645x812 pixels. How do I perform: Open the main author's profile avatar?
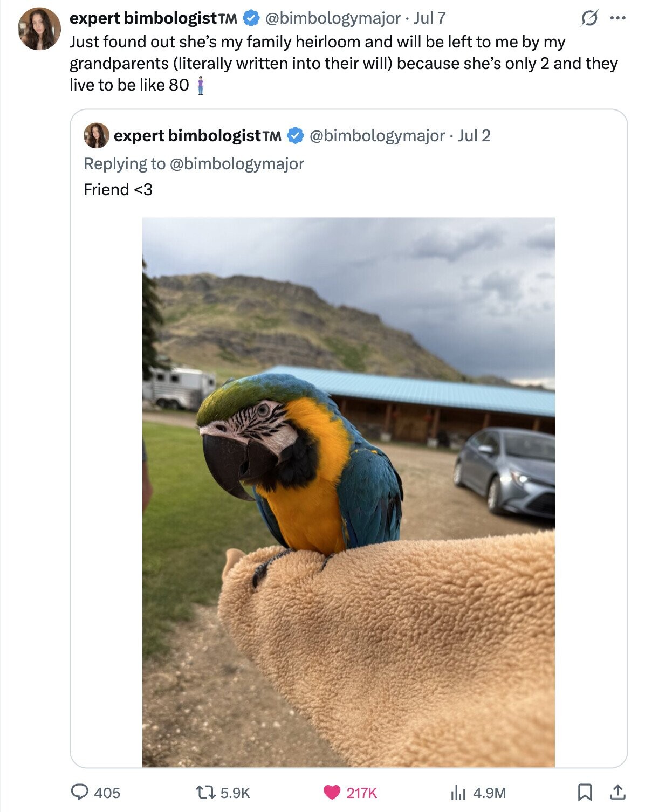[39, 29]
